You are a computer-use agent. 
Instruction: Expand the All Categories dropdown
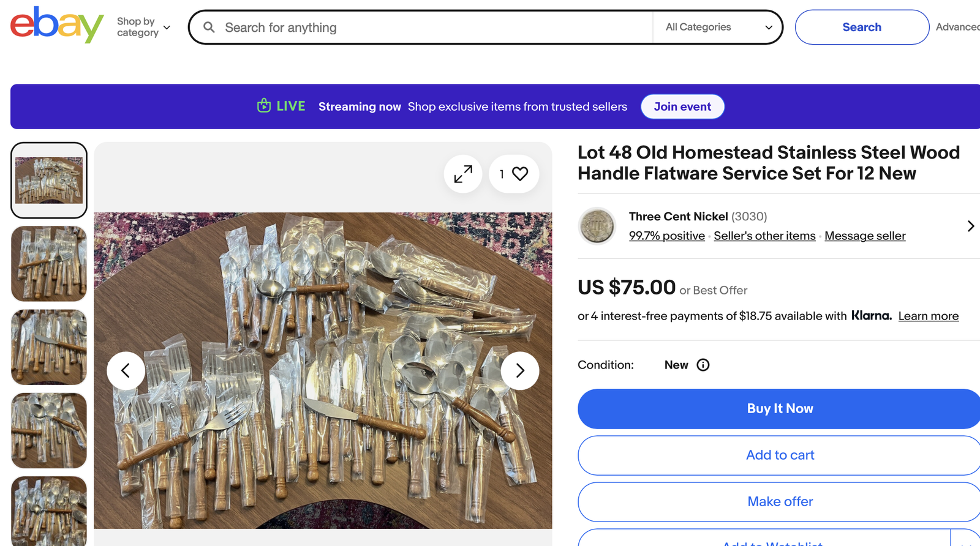[x=718, y=27]
